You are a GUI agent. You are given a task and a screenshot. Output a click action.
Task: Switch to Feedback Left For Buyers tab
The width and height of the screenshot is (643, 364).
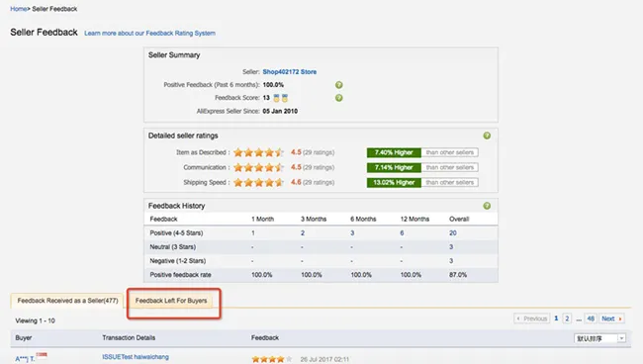[171, 301]
